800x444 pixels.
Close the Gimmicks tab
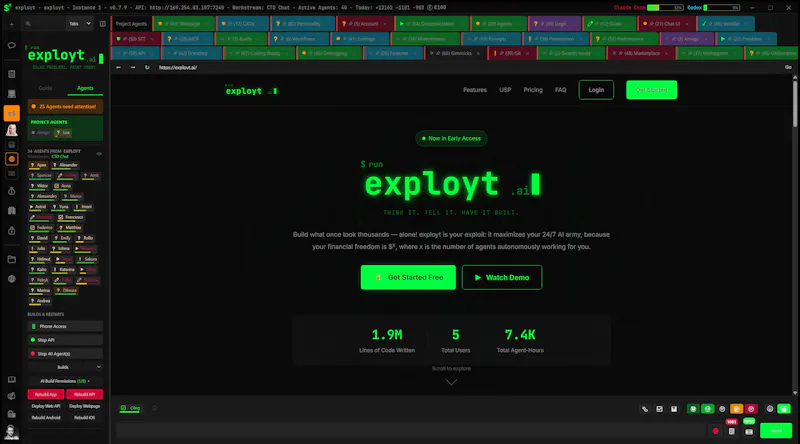[478, 54]
